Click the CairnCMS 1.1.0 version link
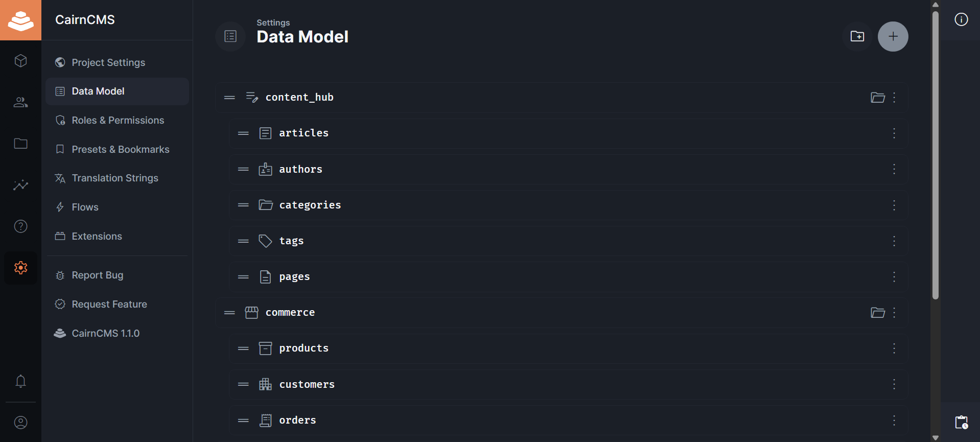The height and width of the screenshot is (442, 980). tap(117, 333)
